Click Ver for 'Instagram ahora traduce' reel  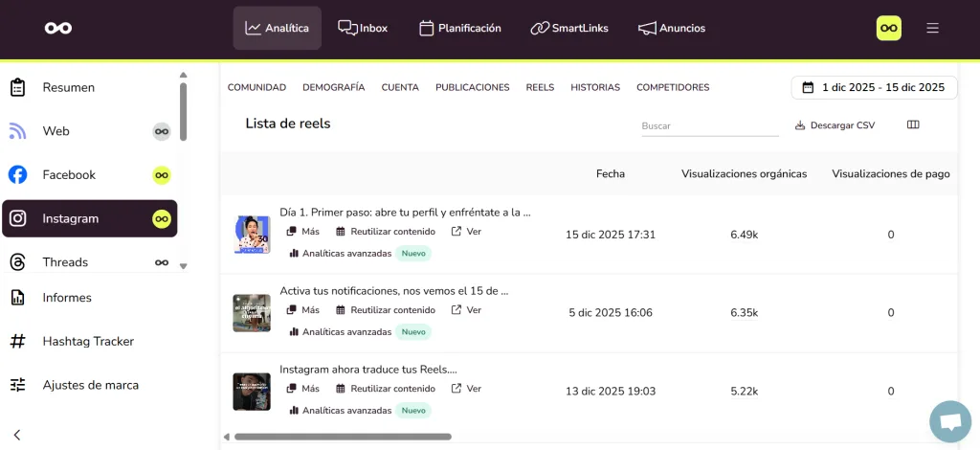point(467,388)
